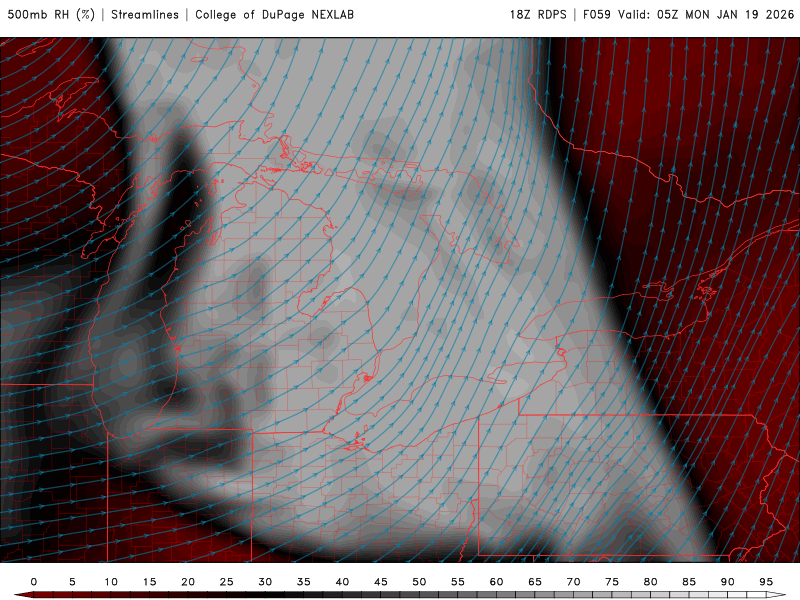Image resolution: width=800 pixels, height=600 pixels.
Task: Click the "500mb RH (%)" title text
Action: (52, 15)
